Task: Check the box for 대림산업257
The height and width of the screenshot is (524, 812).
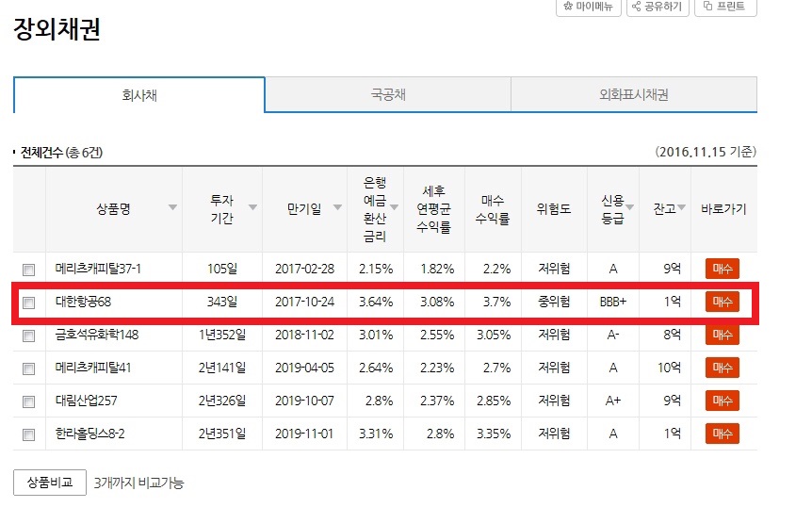Action: (x=29, y=401)
